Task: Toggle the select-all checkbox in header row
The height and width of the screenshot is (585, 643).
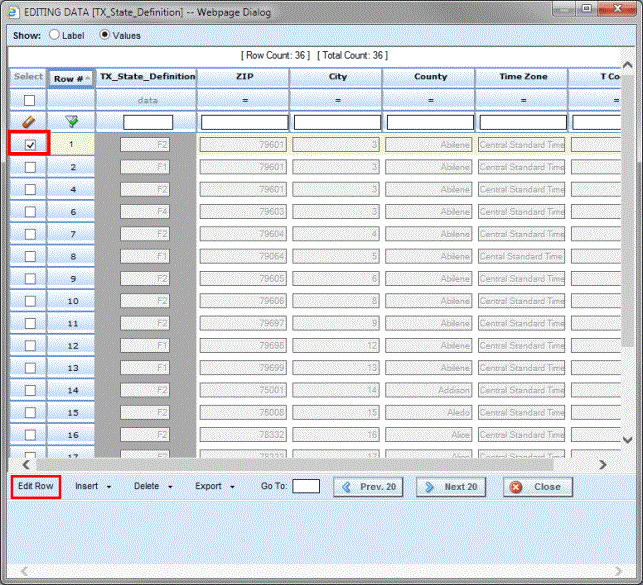Action: [x=30, y=100]
